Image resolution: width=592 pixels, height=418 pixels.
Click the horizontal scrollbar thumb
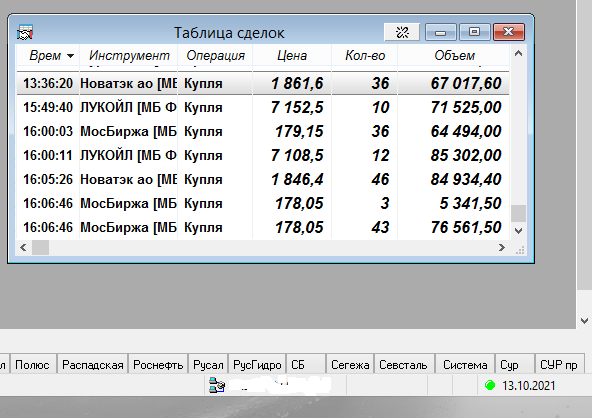[x=40, y=248]
